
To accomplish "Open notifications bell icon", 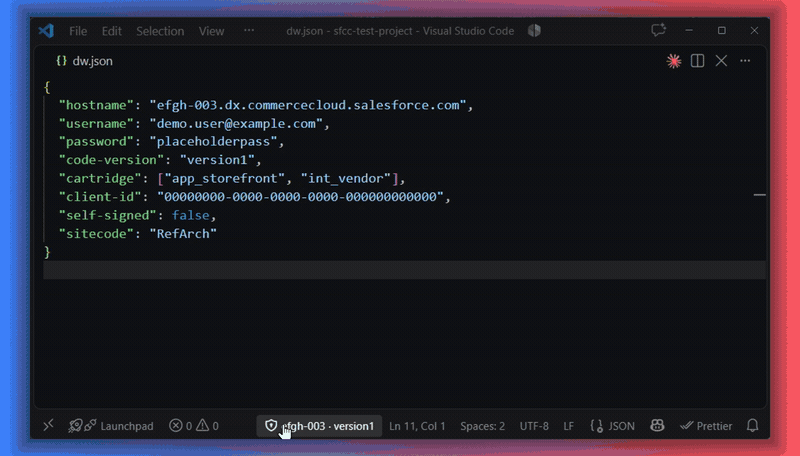I will pos(752,425).
